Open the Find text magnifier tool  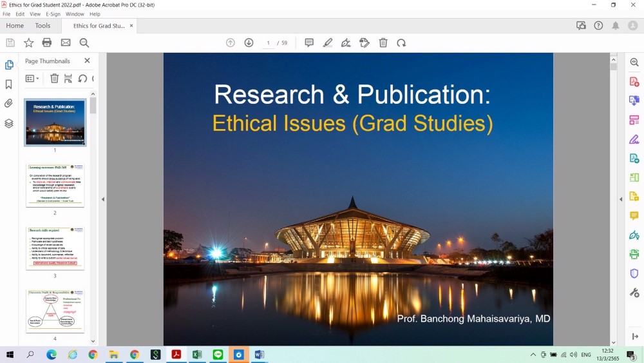coord(84,43)
